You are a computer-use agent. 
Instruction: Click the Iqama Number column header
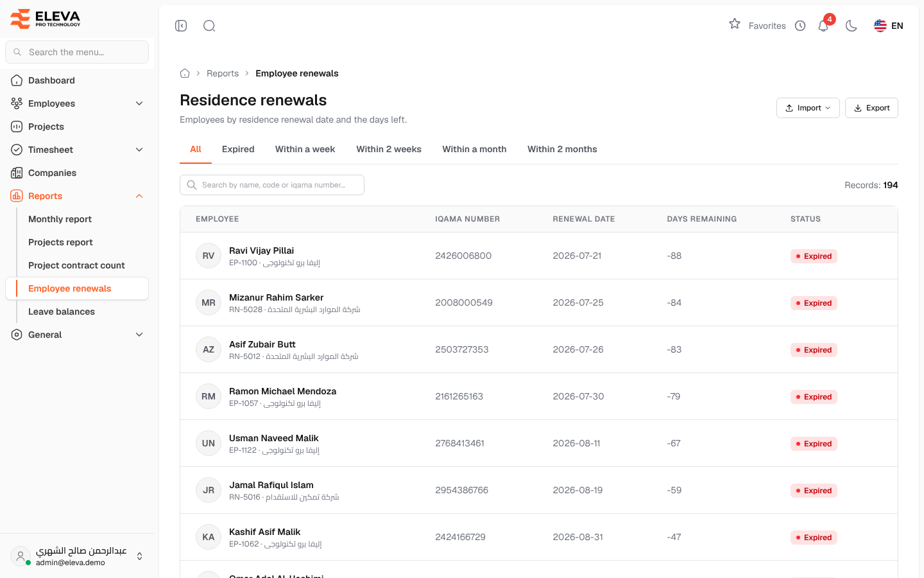tap(467, 219)
